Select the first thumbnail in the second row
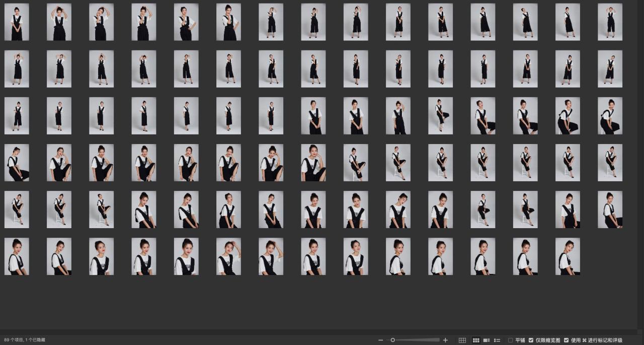 [17, 69]
